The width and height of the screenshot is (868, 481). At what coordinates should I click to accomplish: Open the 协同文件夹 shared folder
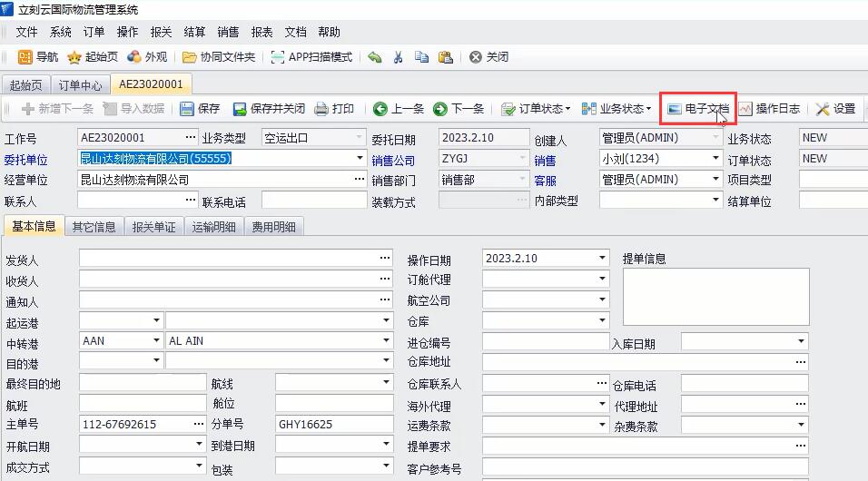click(x=190, y=57)
